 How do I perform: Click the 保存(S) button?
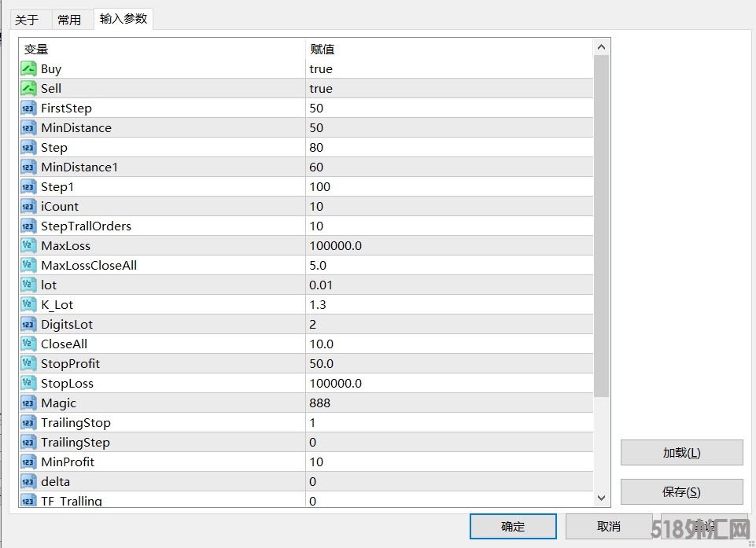click(681, 492)
